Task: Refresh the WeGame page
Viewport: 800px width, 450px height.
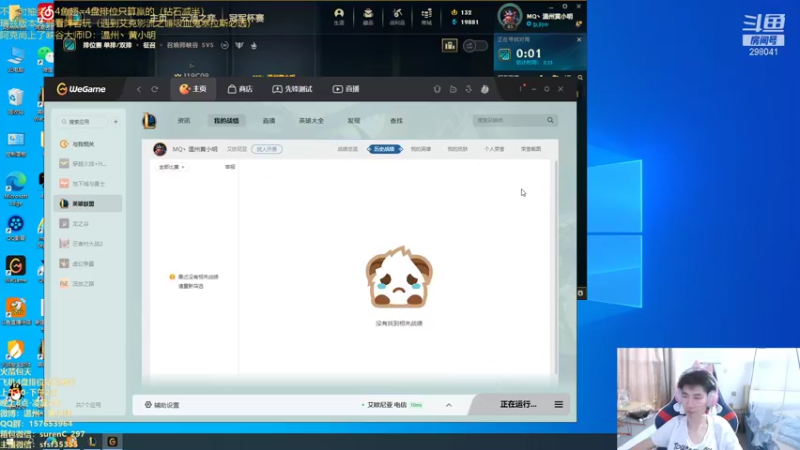Action: click(x=155, y=89)
